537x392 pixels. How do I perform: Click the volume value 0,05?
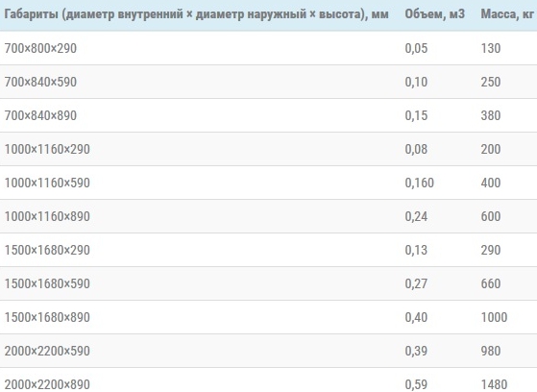click(x=416, y=48)
